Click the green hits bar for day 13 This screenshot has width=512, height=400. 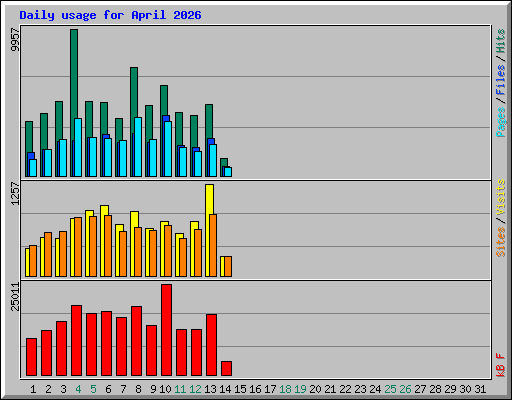click(x=209, y=121)
